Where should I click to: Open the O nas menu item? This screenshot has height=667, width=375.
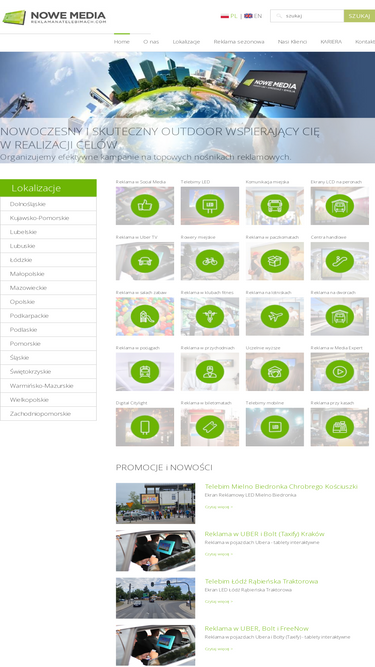[151, 42]
